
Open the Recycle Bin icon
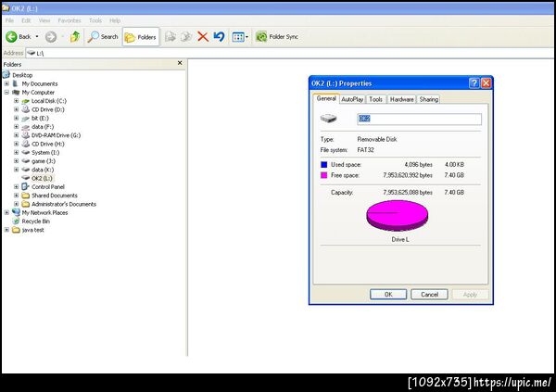(x=16, y=221)
